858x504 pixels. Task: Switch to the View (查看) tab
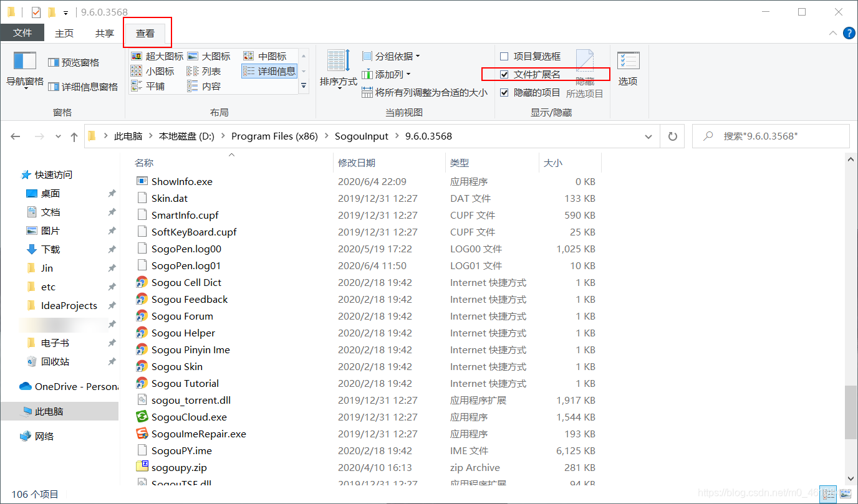click(x=145, y=33)
